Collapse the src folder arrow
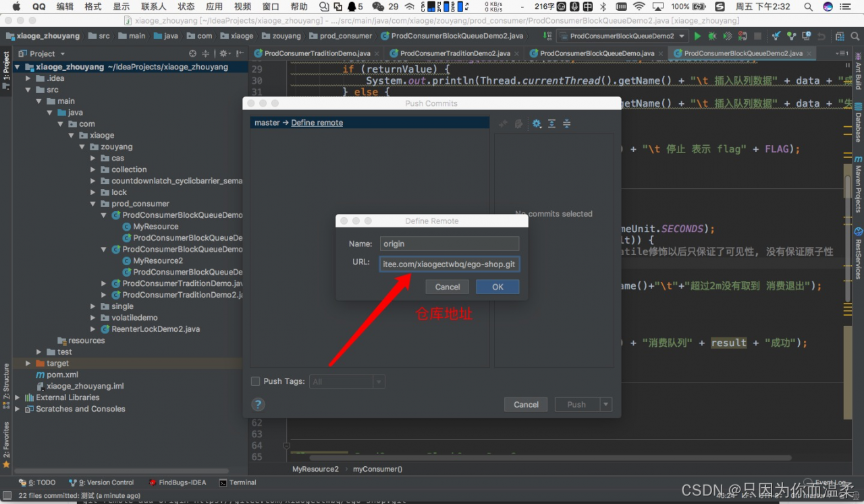864x504 pixels. (x=28, y=90)
